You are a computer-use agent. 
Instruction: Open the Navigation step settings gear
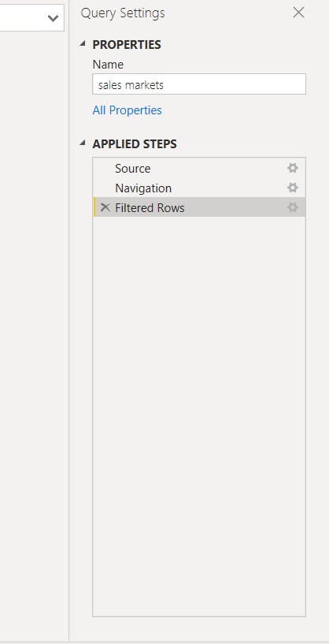point(293,188)
